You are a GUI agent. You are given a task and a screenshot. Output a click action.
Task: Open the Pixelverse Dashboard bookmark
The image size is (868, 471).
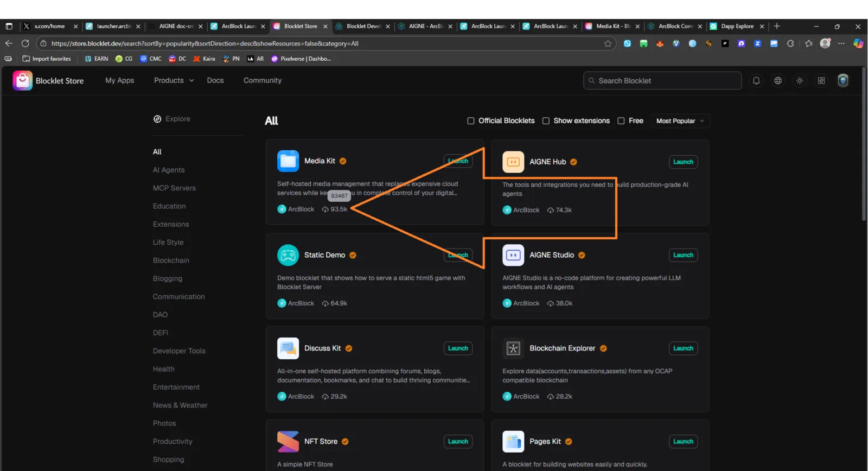pos(301,59)
